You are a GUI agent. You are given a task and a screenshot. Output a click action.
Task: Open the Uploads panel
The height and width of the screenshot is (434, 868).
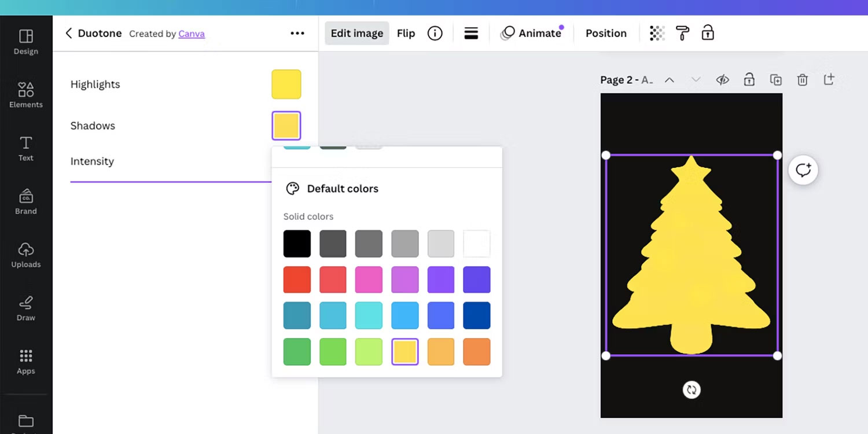click(25, 254)
